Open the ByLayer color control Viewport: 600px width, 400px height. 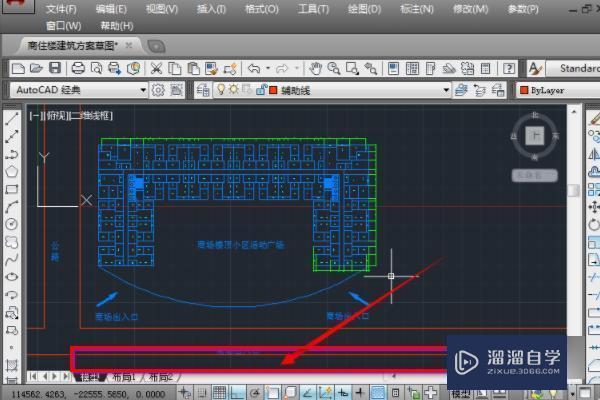[x=558, y=90]
